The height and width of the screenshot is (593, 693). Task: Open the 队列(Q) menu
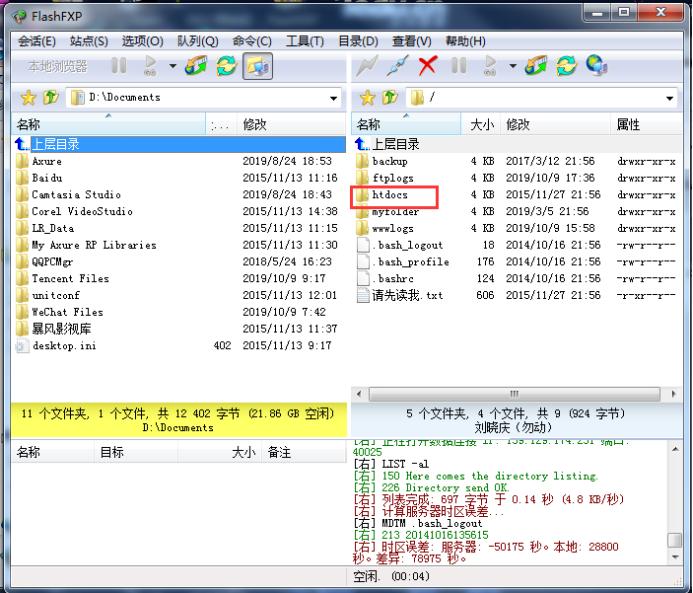coord(198,41)
